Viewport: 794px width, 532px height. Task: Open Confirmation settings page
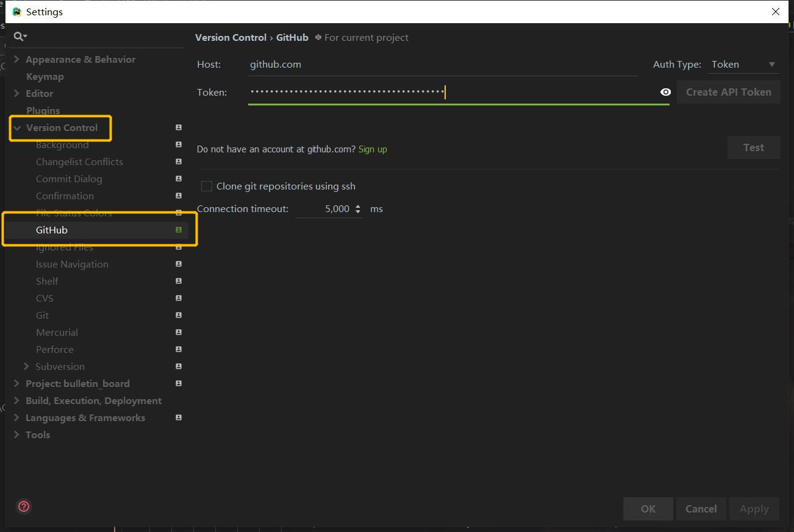coord(65,196)
